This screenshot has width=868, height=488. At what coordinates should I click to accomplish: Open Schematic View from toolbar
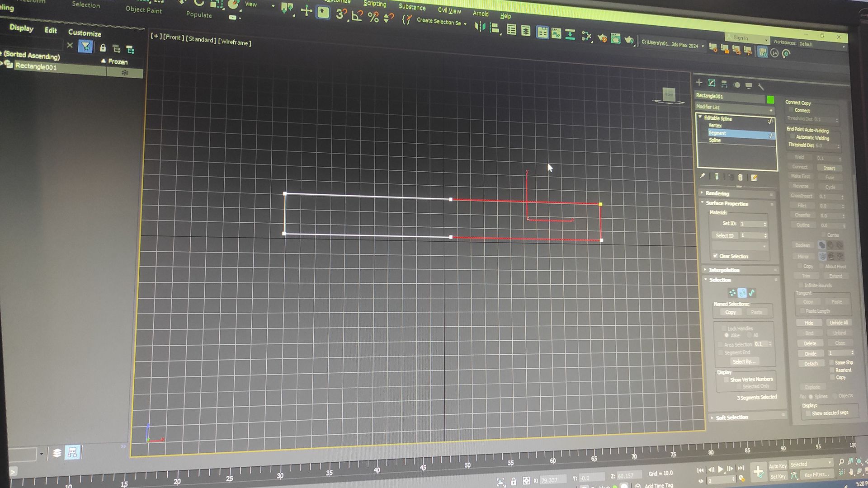tap(570, 34)
